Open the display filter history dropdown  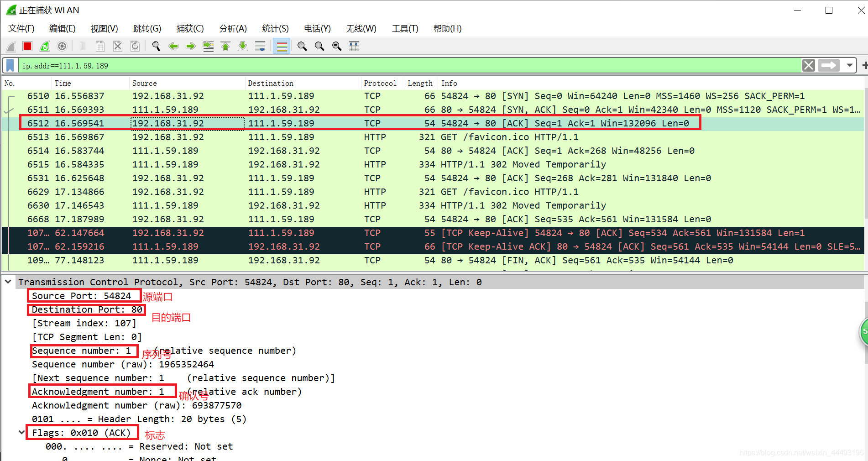tap(849, 66)
